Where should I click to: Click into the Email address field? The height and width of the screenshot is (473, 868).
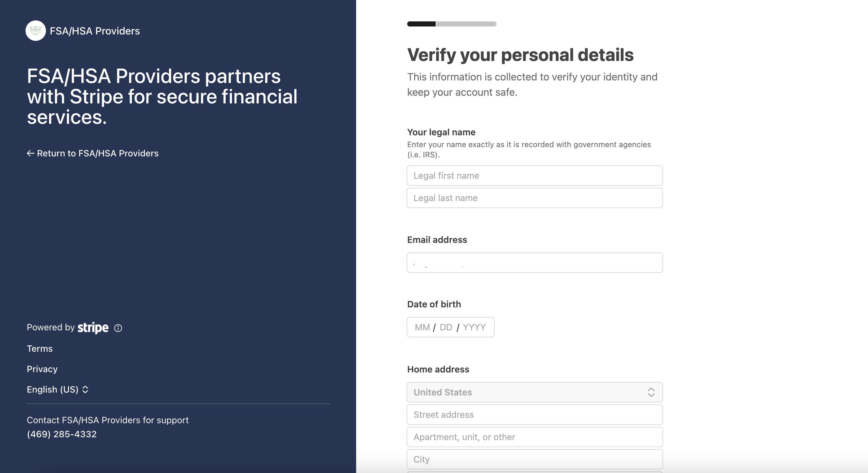click(x=535, y=263)
